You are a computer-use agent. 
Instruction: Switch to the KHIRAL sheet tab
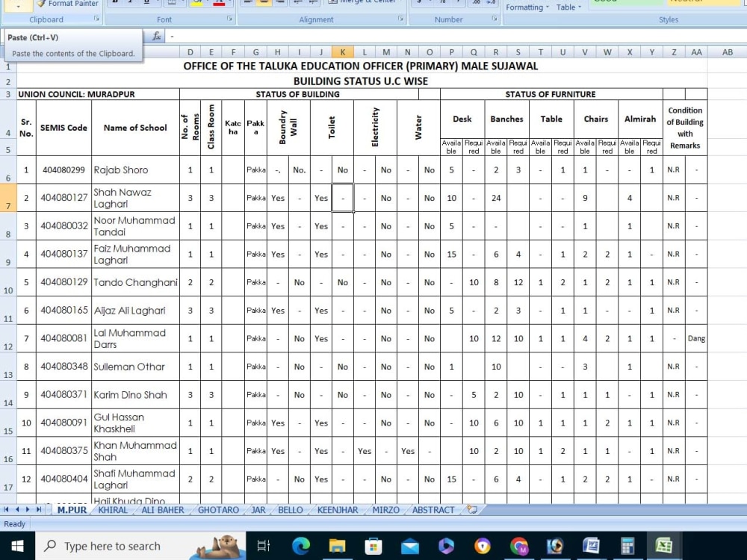tap(113, 509)
